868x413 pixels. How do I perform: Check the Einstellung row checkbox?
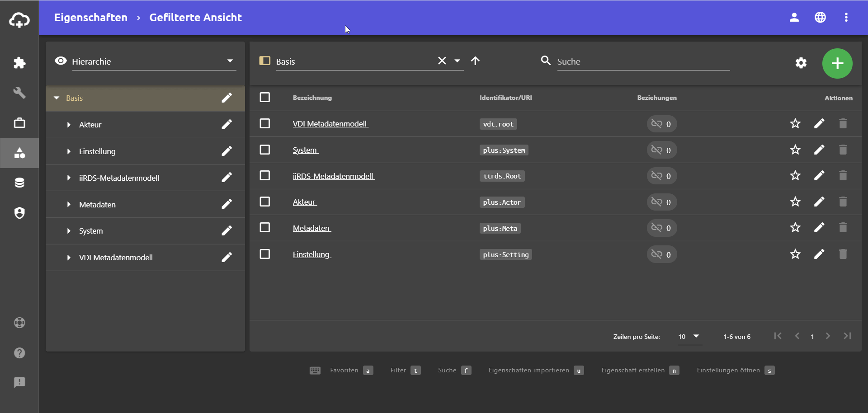(265, 254)
